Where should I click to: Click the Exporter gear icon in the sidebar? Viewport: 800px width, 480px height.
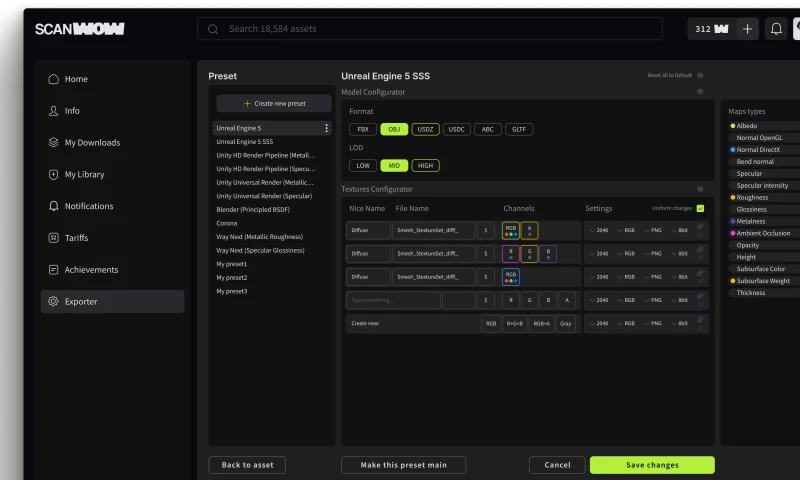click(x=53, y=301)
